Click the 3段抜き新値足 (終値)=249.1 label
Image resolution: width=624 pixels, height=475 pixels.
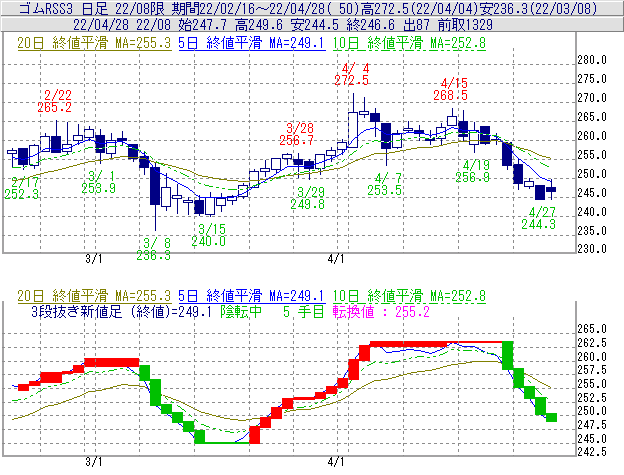tap(121, 311)
